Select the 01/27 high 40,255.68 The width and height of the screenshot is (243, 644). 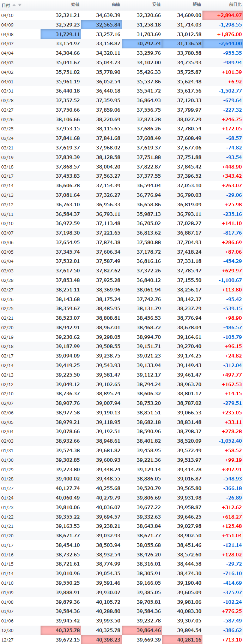[x=108, y=488]
